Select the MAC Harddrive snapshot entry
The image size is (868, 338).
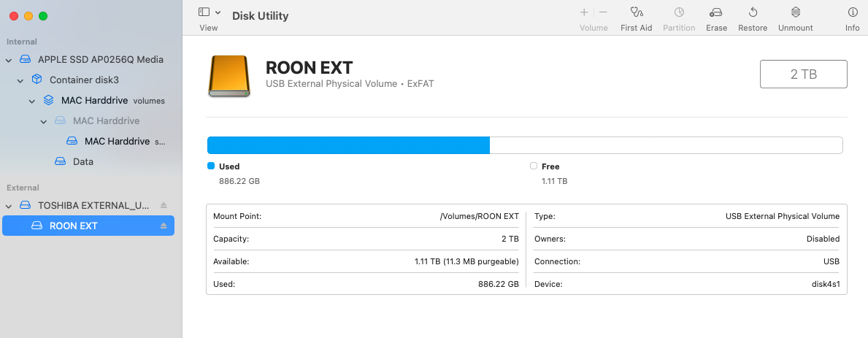[x=125, y=141]
